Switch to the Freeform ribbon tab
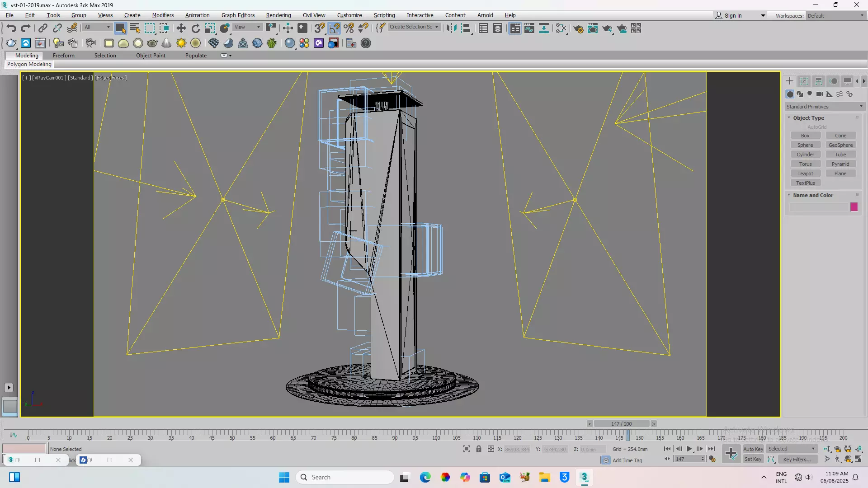The width and height of the screenshot is (868, 488). [63, 56]
